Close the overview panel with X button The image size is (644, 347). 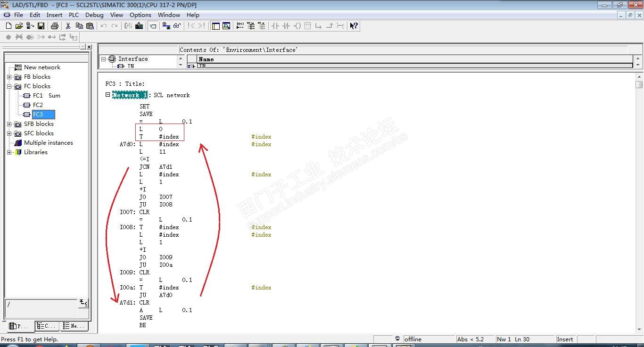point(89,47)
